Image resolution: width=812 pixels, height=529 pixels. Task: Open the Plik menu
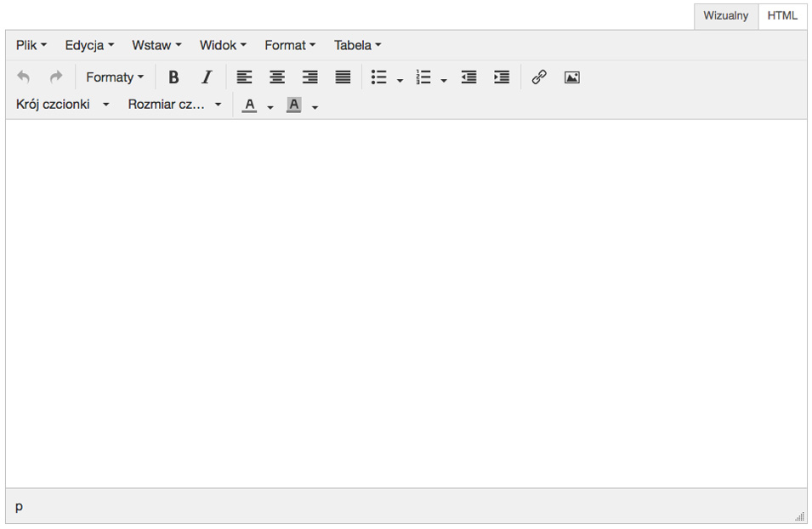click(31, 45)
